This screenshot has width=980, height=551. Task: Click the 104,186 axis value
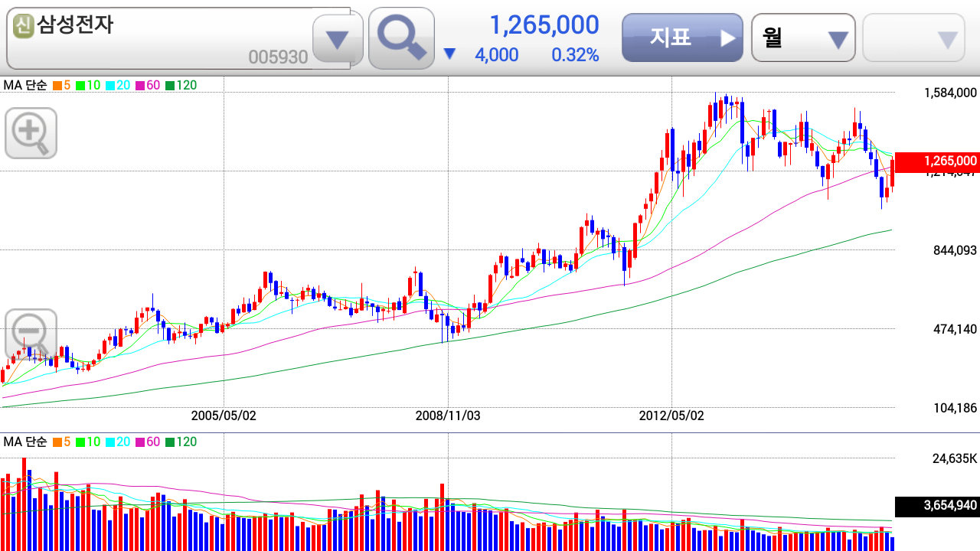(955, 409)
